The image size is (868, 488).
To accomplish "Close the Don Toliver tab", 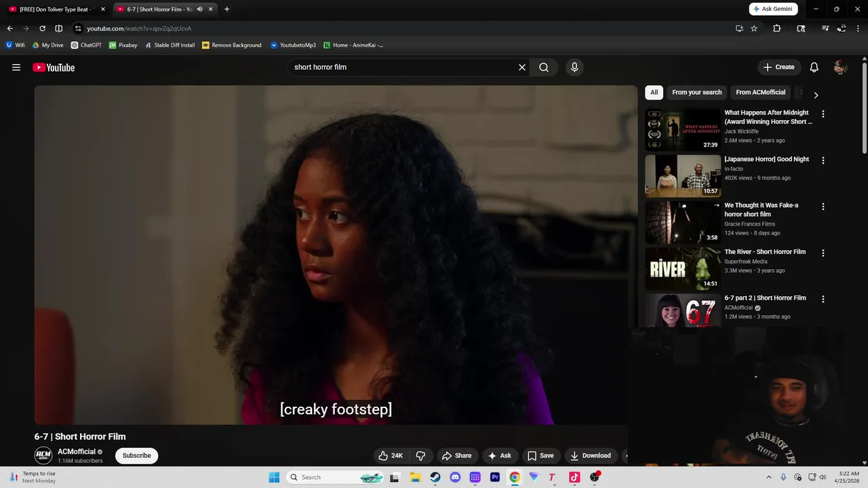I will coord(103,9).
